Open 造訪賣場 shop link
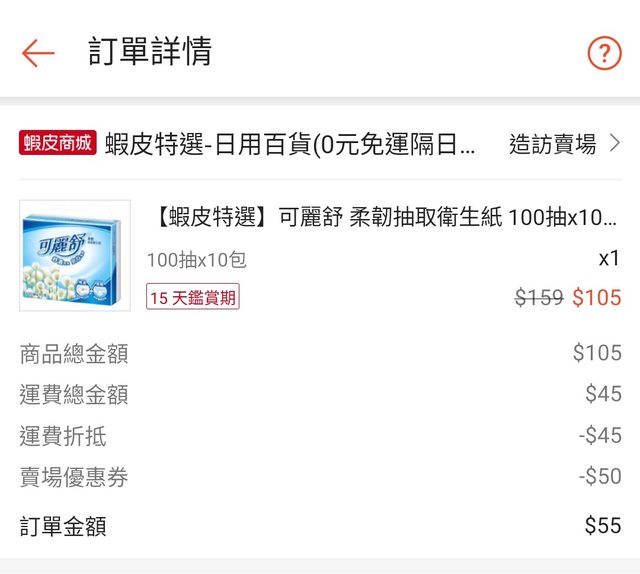 pos(552,144)
